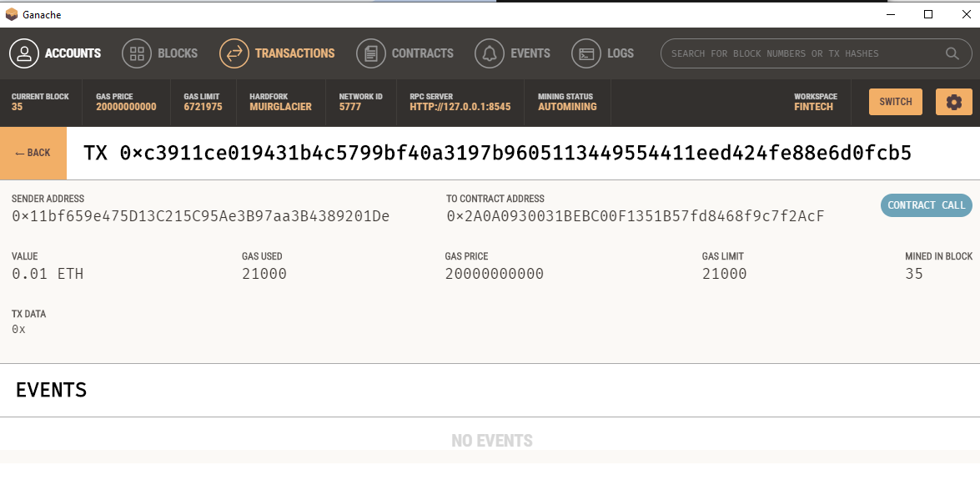Maximize the Ganache window
980x480 pixels.
(x=928, y=14)
